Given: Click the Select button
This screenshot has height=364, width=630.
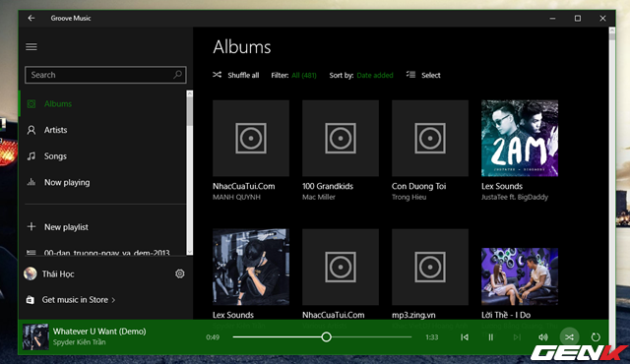Looking at the screenshot, I should tap(423, 75).
